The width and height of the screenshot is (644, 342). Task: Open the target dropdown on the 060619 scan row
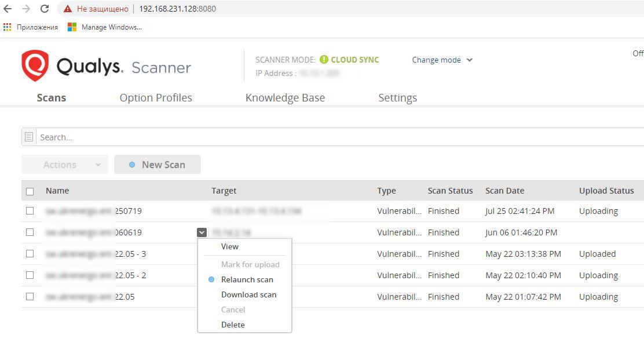click(202, 232)
